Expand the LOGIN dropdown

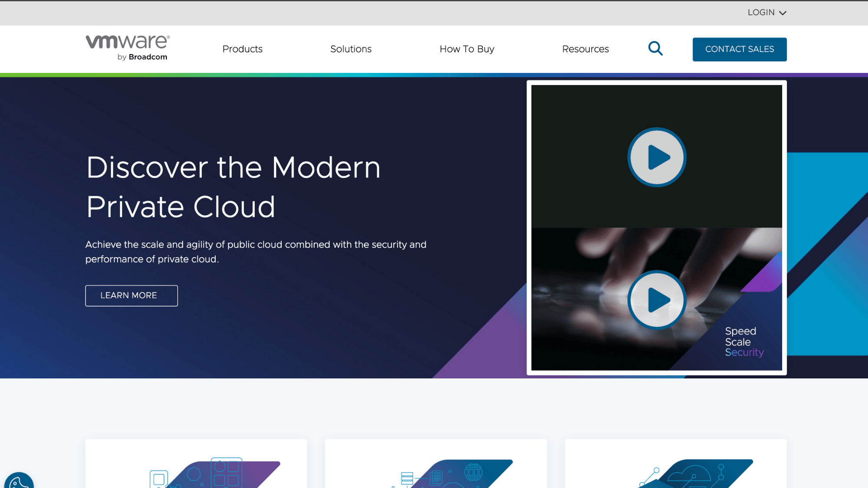[x=761, y=13]
